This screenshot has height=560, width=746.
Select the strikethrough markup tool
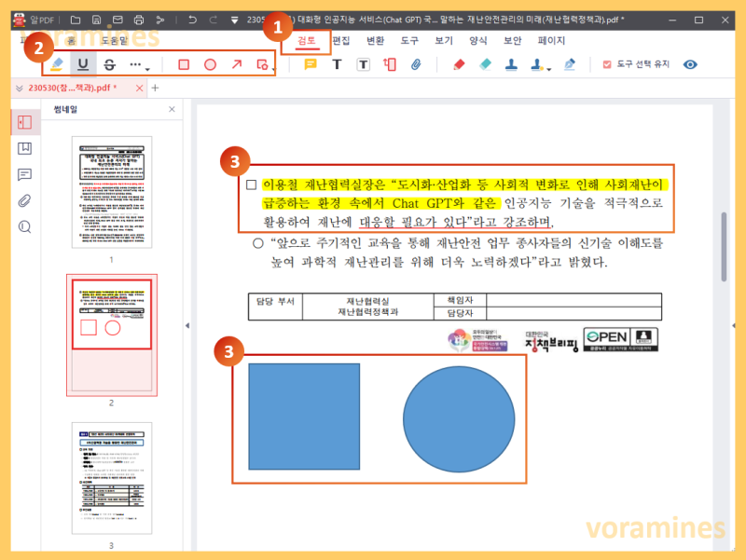coord(109,64)
